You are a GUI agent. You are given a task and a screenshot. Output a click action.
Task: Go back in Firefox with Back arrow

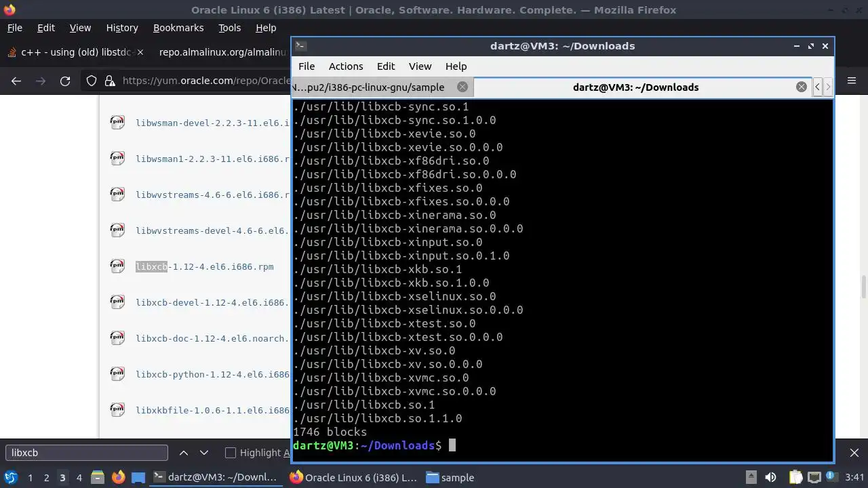(16, 81)
